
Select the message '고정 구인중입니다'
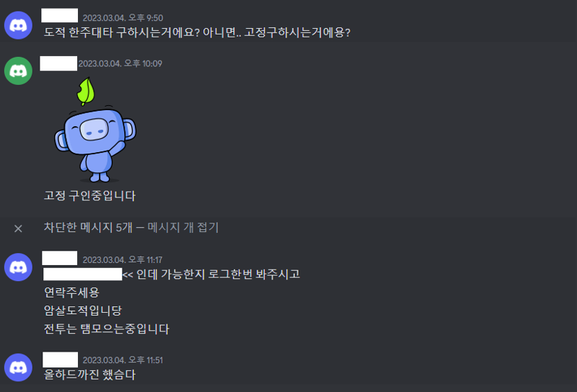(x=89, y=195)
